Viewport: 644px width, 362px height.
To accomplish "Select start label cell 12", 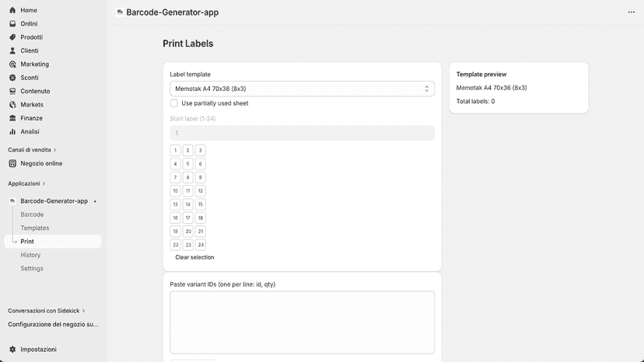I will (x=201, y=191).
